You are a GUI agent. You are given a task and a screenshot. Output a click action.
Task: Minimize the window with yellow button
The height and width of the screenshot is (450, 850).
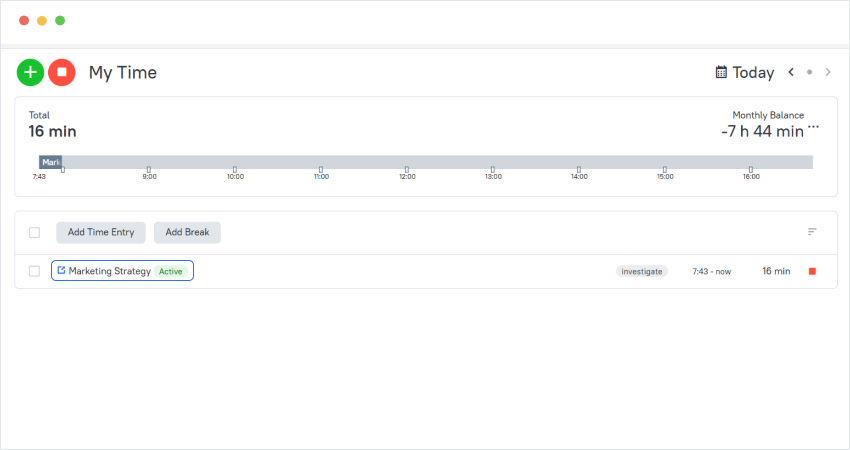tap(42, 21)
